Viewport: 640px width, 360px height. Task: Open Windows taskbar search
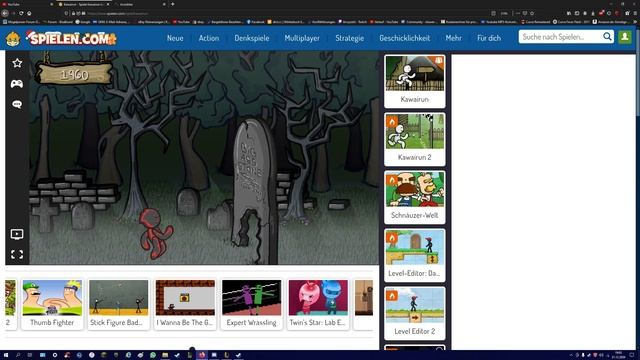click(x=18, y=355)
